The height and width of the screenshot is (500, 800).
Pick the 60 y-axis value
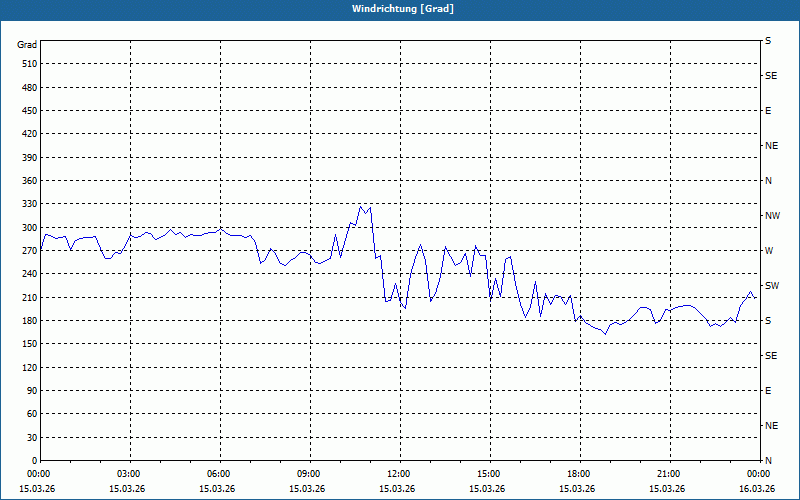32,414
